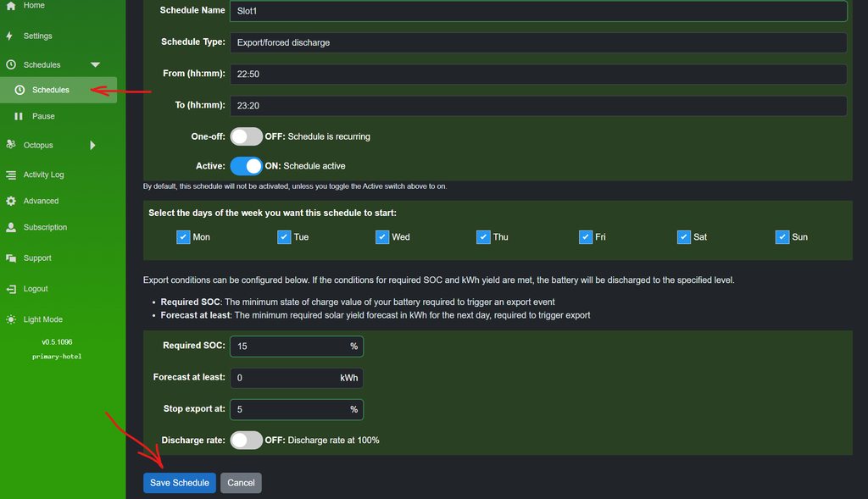Open Activity Log list icon
868x499 pixels.
tap(10, 175)
